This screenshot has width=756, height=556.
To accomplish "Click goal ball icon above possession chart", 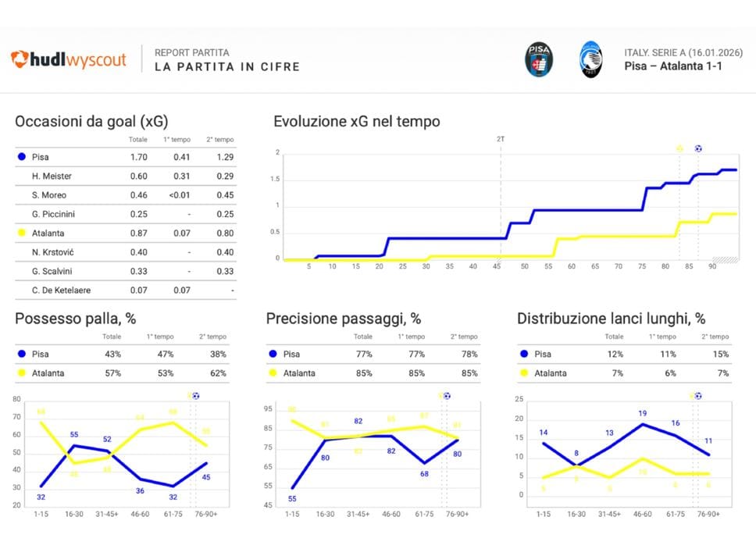I will point(195,396).
